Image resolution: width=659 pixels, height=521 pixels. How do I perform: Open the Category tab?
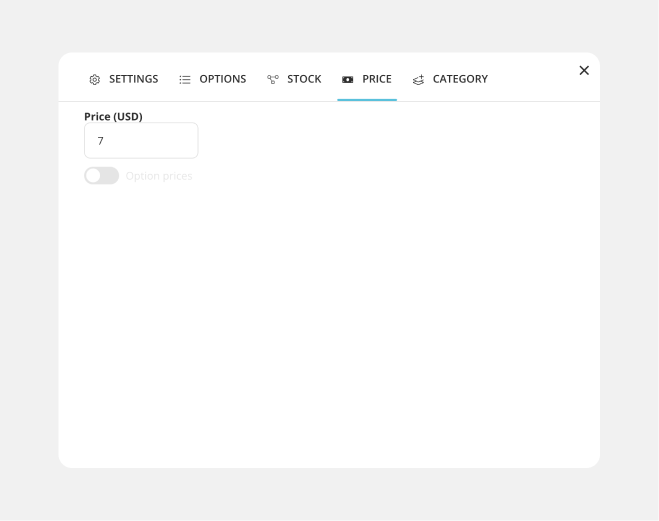(460, 79)
